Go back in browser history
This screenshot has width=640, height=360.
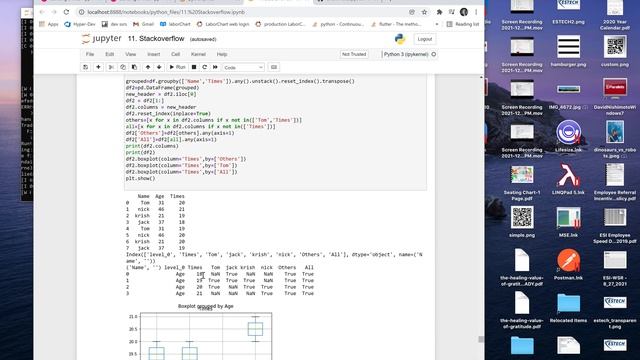[42, 12]
